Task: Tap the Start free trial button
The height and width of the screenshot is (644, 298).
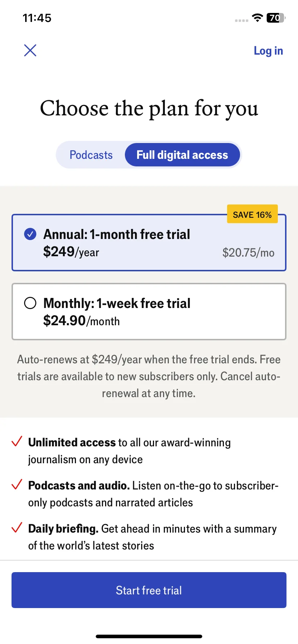Action: (149, 590)
